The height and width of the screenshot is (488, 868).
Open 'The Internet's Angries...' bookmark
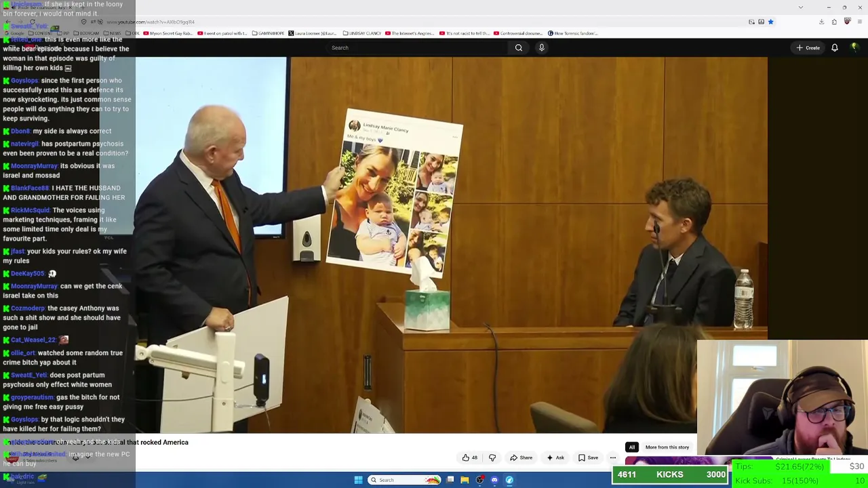(x=410, y=33)
